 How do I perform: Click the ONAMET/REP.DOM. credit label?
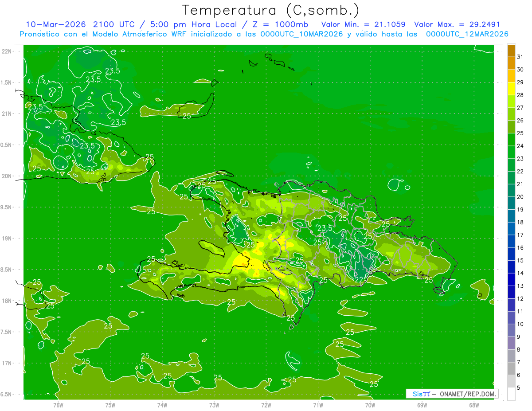coord(468,394)
